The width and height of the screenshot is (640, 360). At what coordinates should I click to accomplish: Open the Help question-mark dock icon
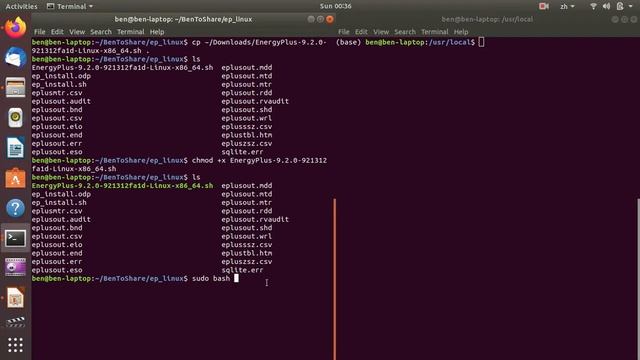click(x=16, y=208)
